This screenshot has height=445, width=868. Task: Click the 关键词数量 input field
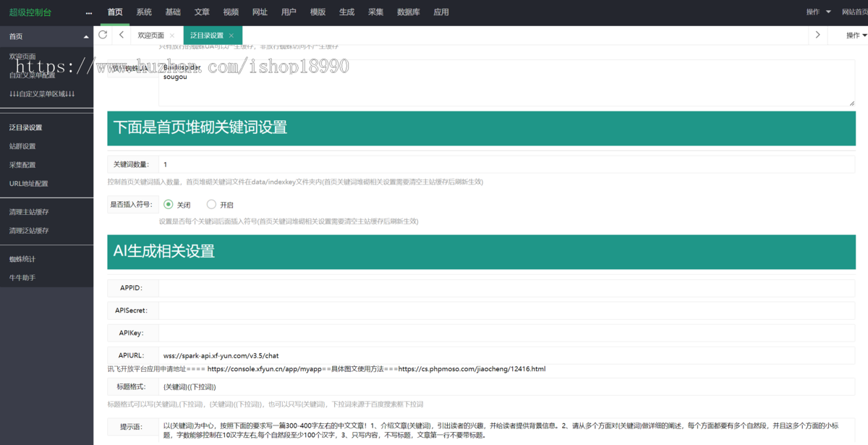[506, 164]
